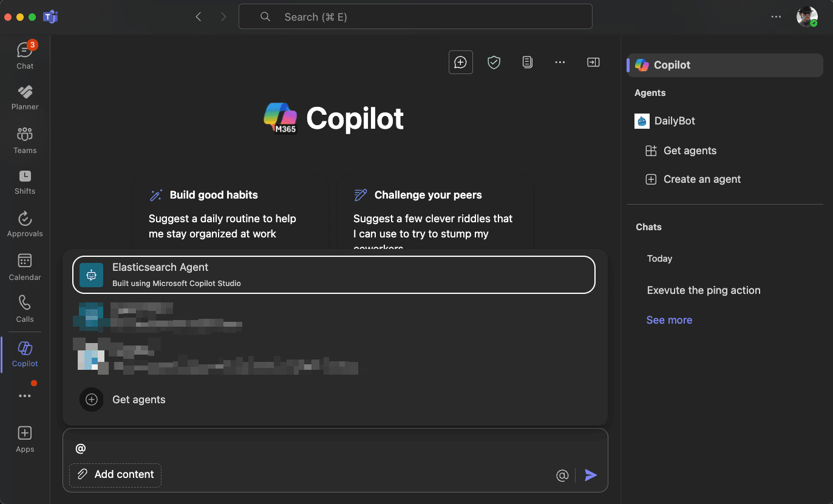Open the notebook pages icon
The image size is (833, 504).
point(528,62)
